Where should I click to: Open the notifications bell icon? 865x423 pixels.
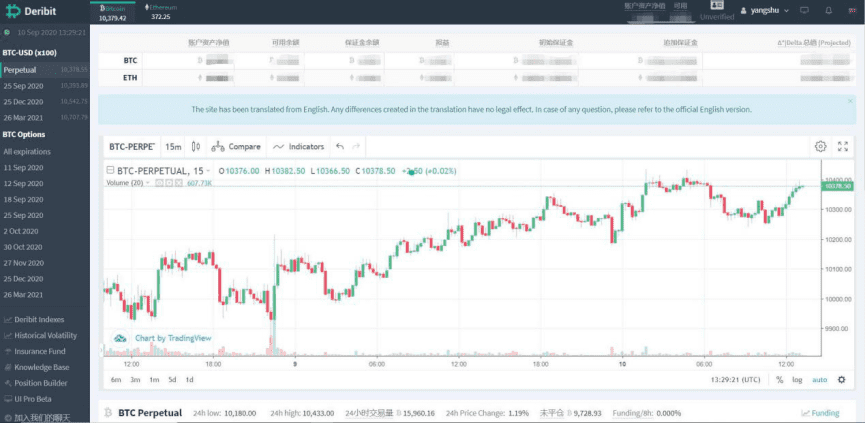tap(829, 10)
